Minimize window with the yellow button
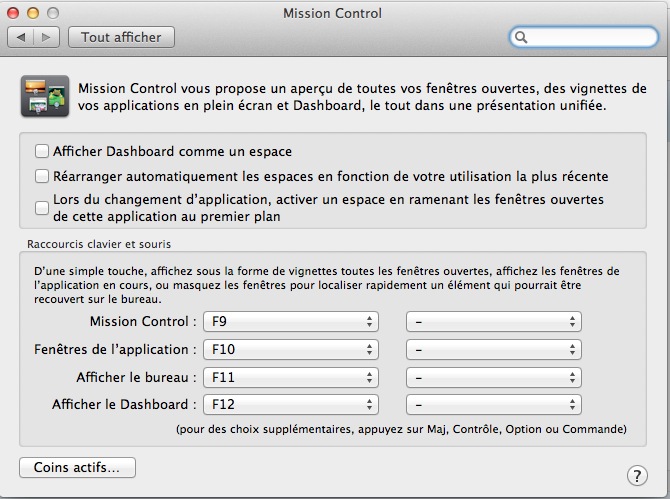Screen dimensions: 670x499 click(x=33, y=13)
